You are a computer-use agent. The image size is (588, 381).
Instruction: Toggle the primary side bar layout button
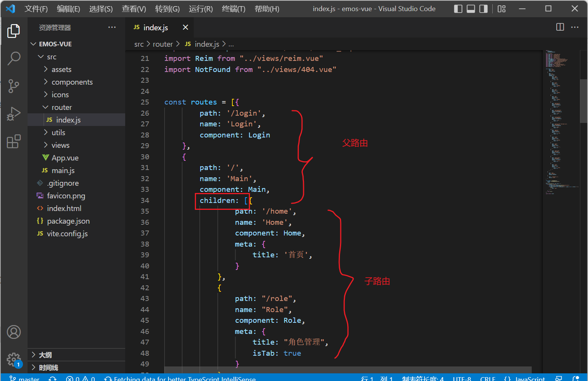(x=458, y=9)
